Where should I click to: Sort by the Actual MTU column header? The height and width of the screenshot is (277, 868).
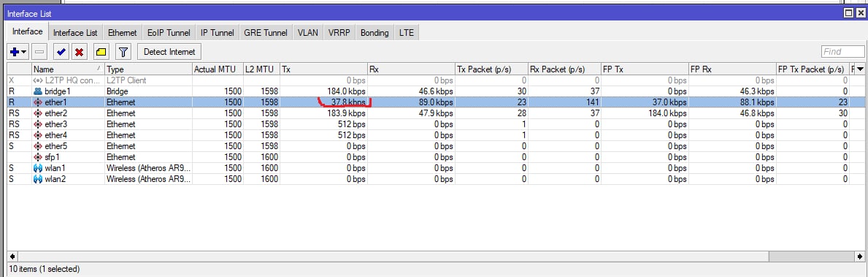[x=218, y=69]
